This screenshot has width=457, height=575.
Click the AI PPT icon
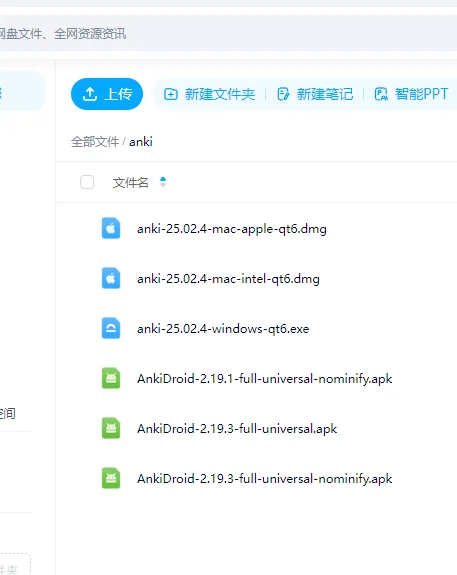381,94
